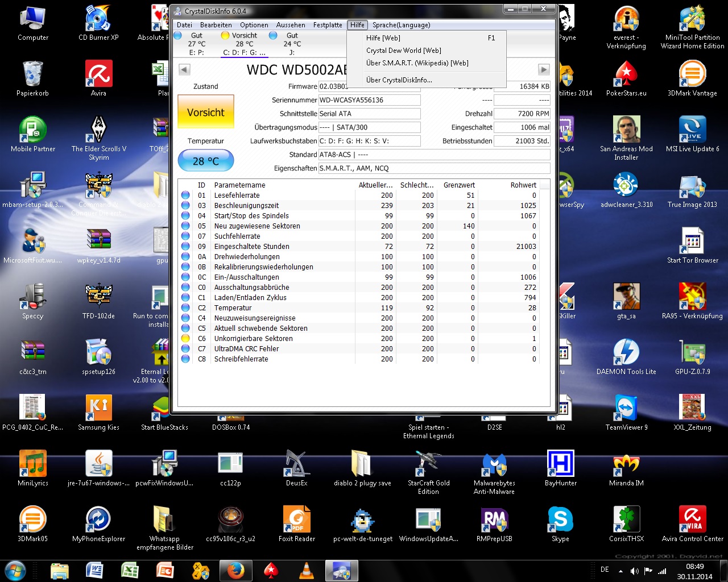The image size is (728, 582).
Task: Open the Aussehen menu
Action: click(291, 25)
